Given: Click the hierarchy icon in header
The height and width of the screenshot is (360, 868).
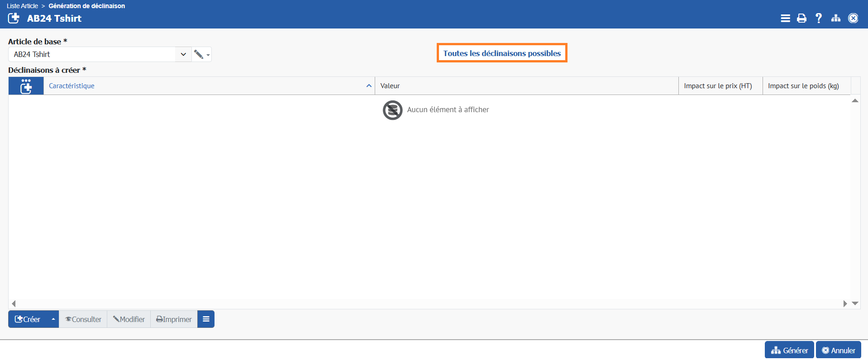Looking at the screenshot, I should [x=835, y=18].
